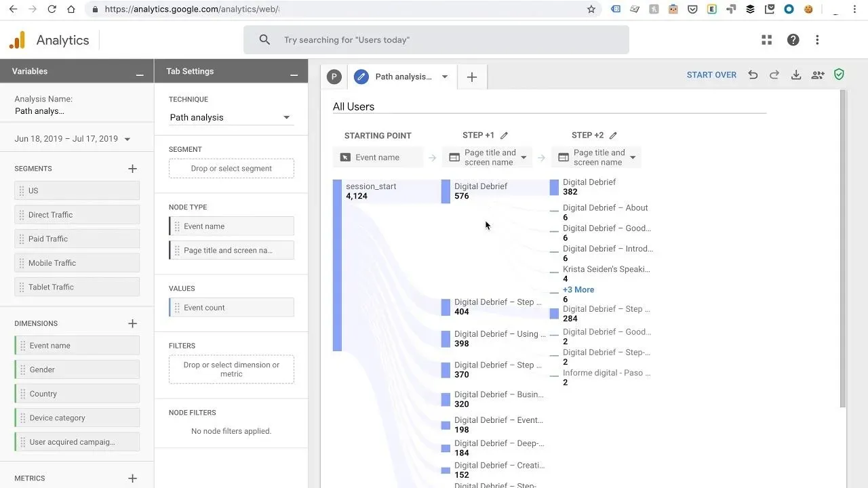
Task: Click the green shield sampling icon
Action: pos(839,75)
